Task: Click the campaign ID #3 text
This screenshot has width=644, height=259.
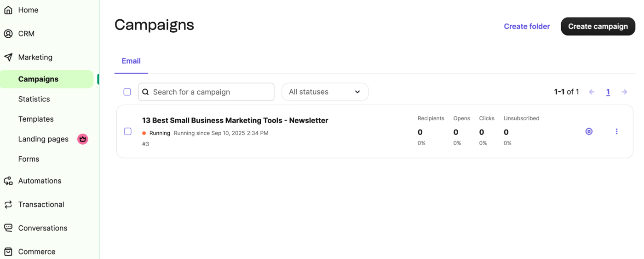Action: pyautogui.click(x=145, y=144)
